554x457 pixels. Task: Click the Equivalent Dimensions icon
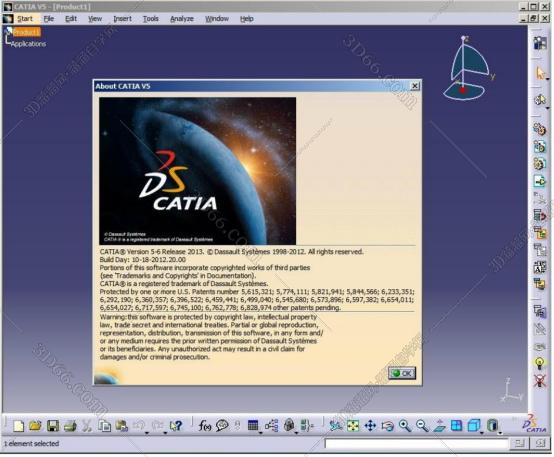tap(307, 426)
